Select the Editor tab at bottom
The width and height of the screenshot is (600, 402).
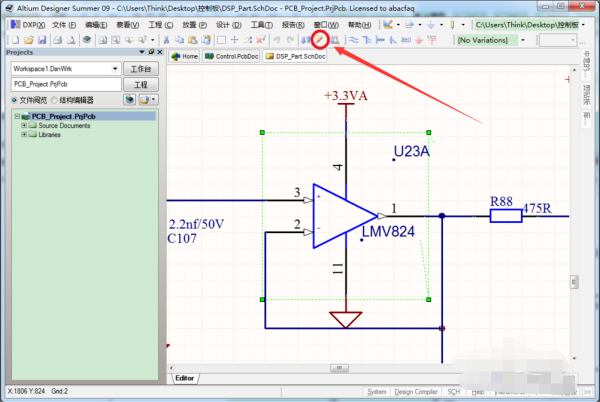[x=185, y=378]
